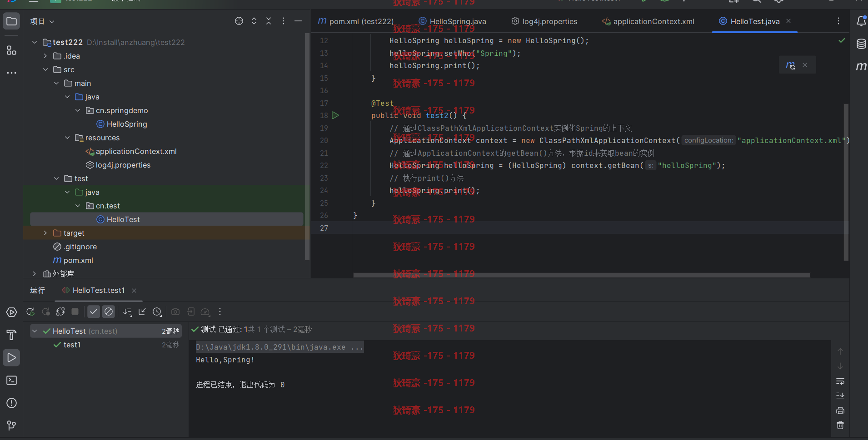The image size is (868, 440).
Task: Select HelloSpring class in project tree
Action: [122, 124]
